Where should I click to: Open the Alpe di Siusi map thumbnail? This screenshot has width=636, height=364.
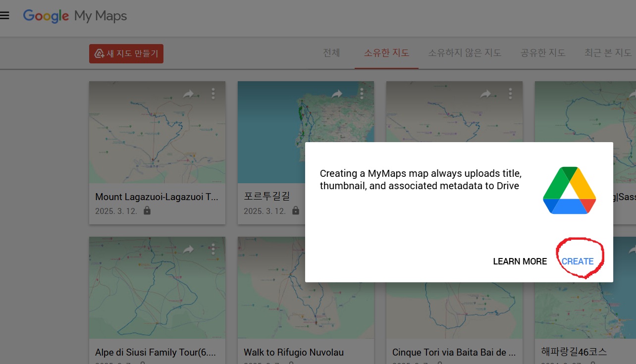pyautogui.click(x=157, y=288)
